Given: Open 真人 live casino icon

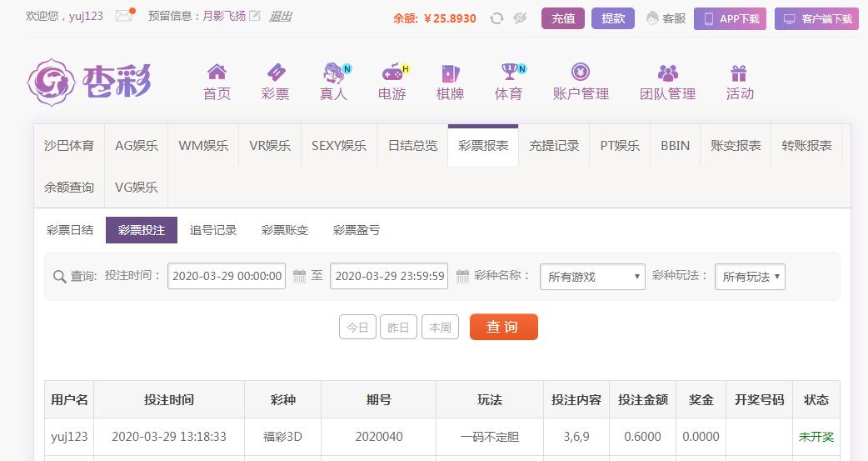Looking at the screenshot, I should 334,73.
